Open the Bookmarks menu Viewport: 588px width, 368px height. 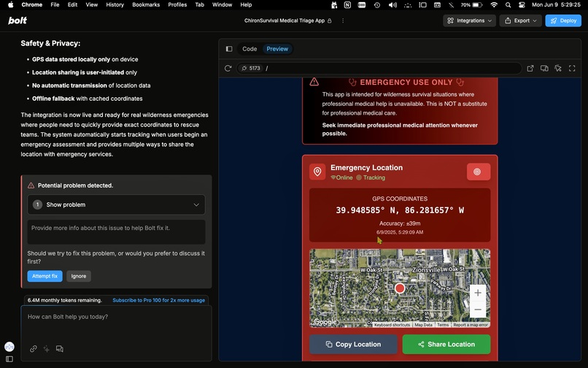(146, 4)
